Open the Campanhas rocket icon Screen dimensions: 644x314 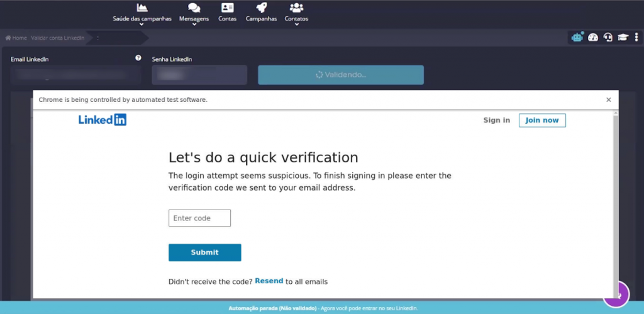tap(261, 8)
